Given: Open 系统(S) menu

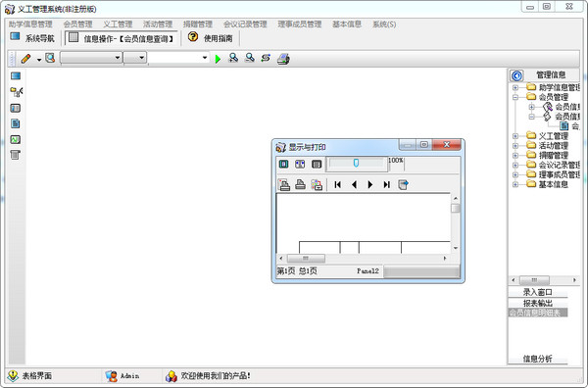Looking at the screenshot, I should (384, 24).
